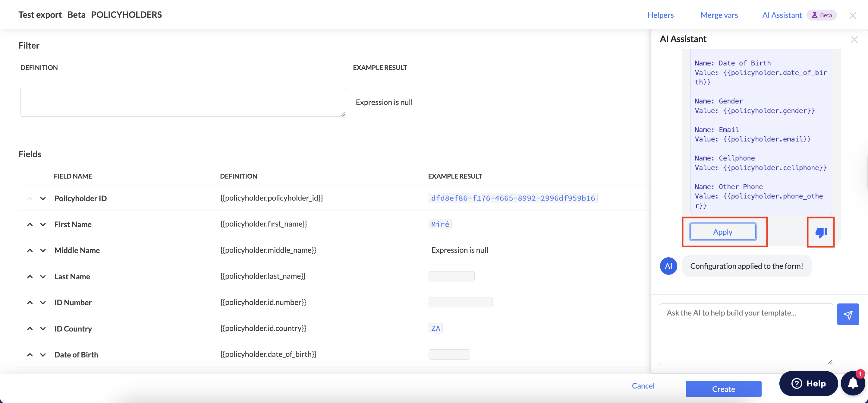Viewport: 868px width, 403px height.
Task: Open the Helpers section
Action: [x=660, y=15]
